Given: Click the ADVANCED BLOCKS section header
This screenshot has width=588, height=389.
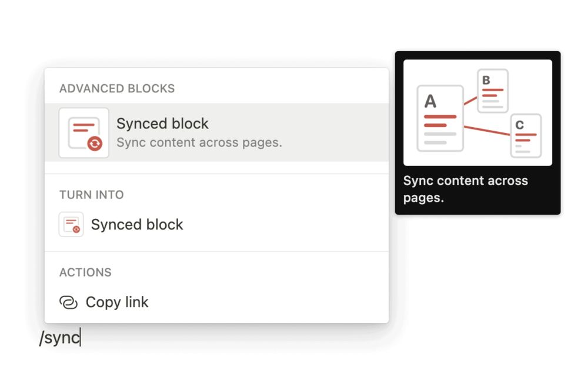Looking at the screenshot, I should point(117,89).
